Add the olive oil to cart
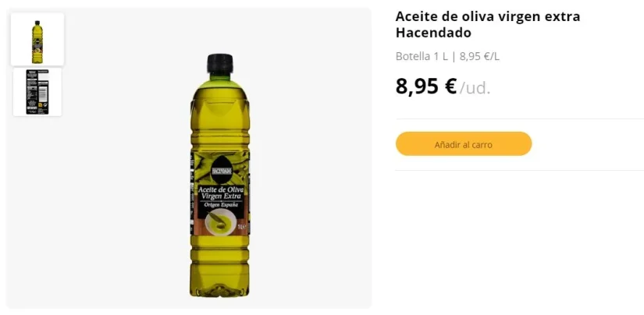 click(463, 144)
